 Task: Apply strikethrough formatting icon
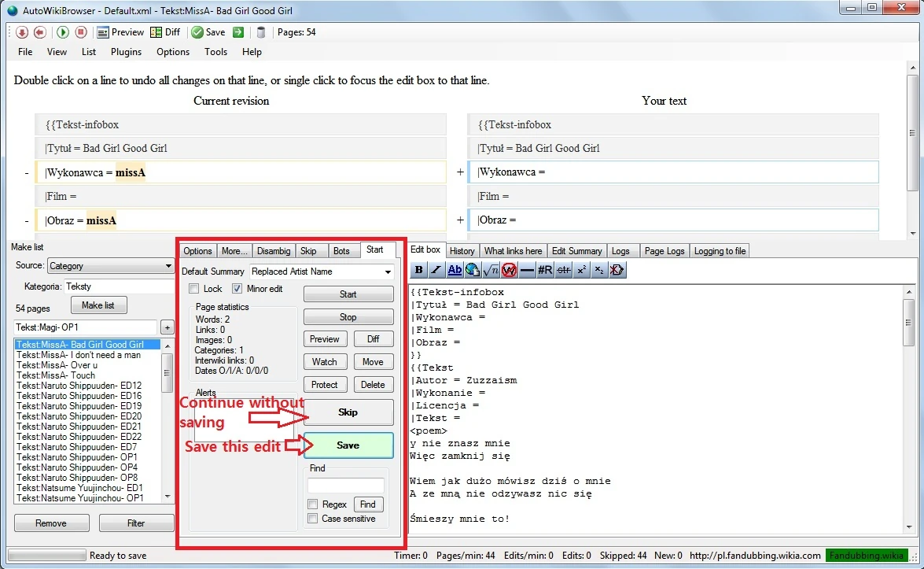[x=563, y=270]
